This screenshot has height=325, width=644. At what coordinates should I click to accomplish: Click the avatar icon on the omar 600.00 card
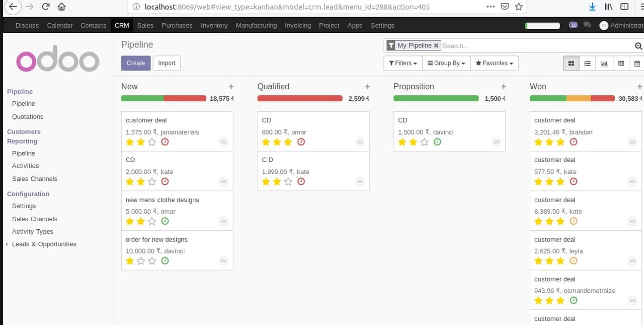pyautogui.click(x=360, y=142)
